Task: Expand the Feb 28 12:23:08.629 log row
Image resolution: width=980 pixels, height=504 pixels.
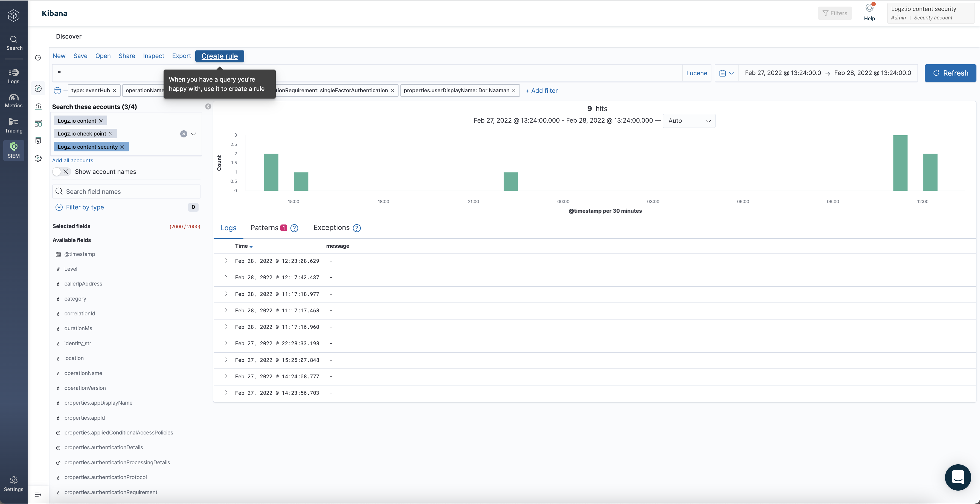Action: point(226,261)
